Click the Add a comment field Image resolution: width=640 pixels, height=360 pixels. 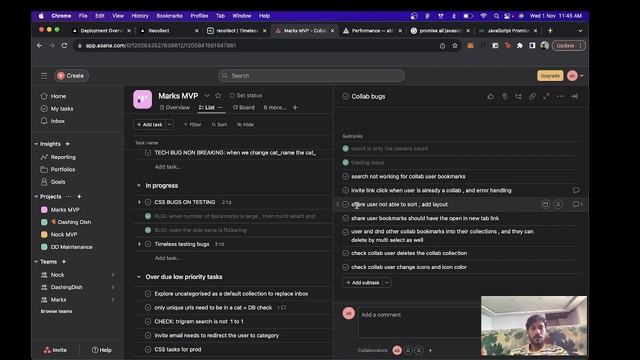(420, 322)
